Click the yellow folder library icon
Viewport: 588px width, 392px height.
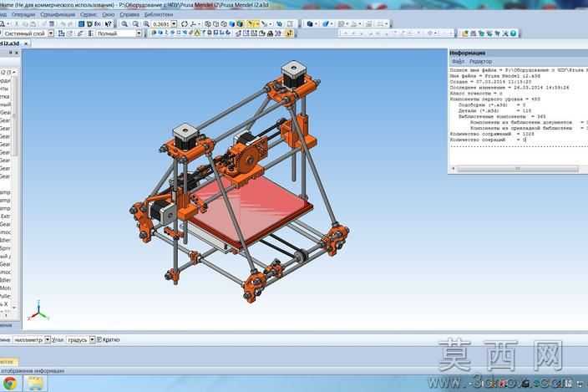coord(465,33)
